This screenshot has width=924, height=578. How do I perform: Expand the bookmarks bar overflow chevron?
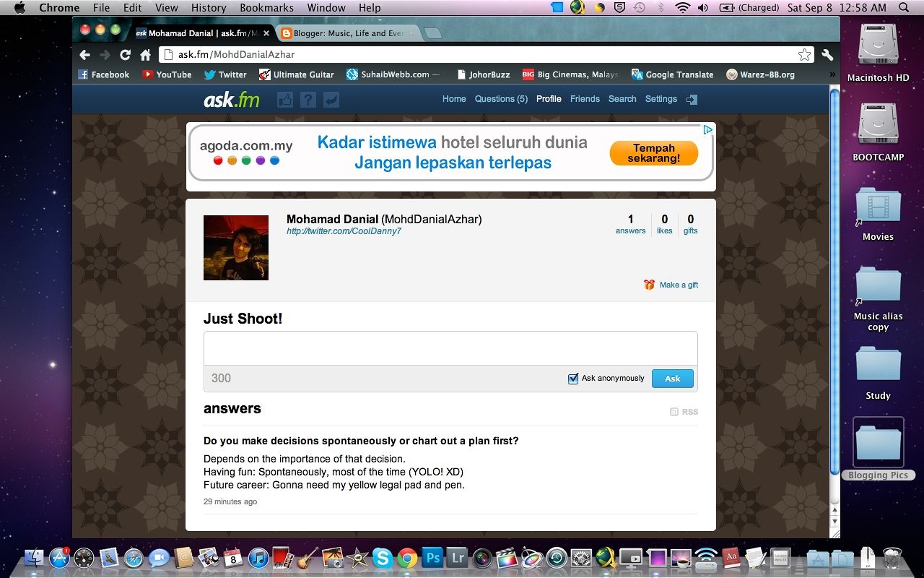[832, 74]
